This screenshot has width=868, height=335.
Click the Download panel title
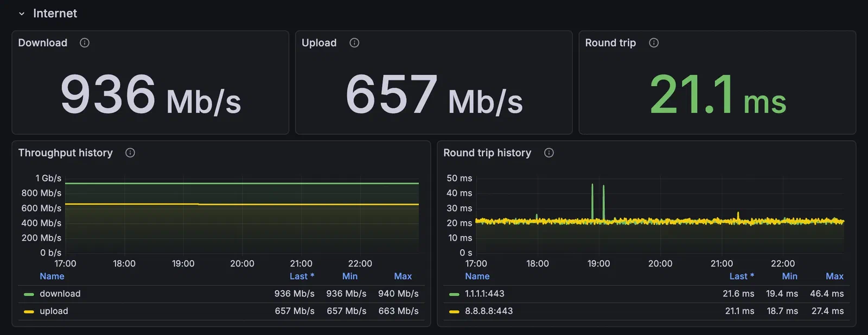[43, 43]
